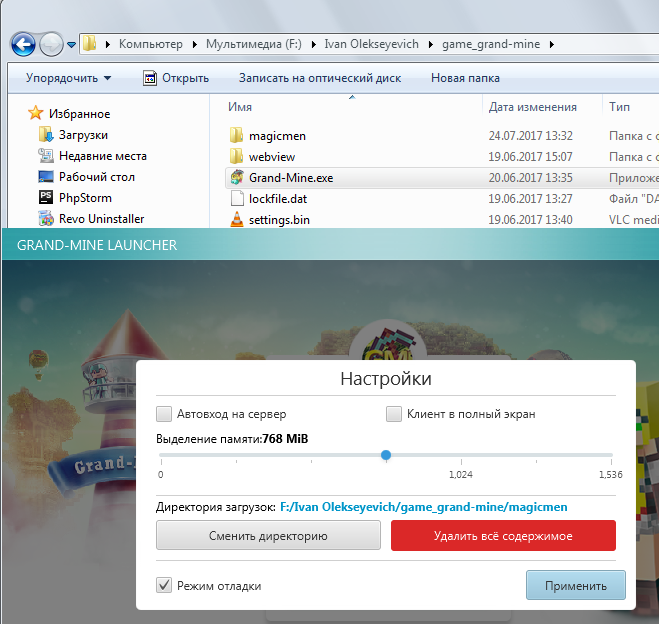Enable the Автовход на сервер checkbox

[164, 414]
